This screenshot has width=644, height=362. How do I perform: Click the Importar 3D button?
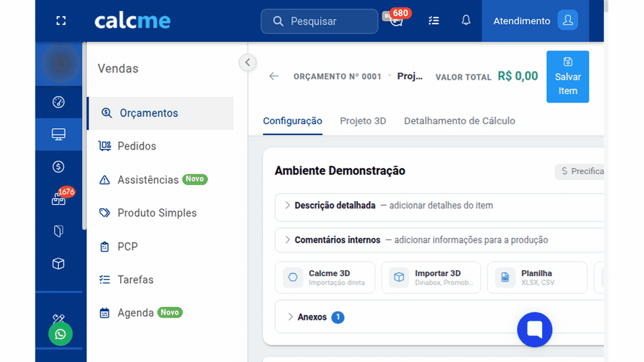point(431,278)
